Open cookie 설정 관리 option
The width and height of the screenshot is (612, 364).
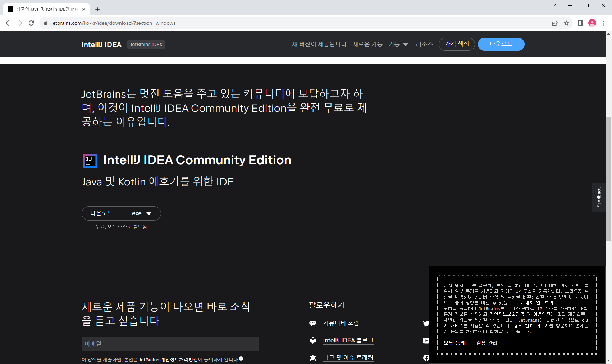point(487,343)
